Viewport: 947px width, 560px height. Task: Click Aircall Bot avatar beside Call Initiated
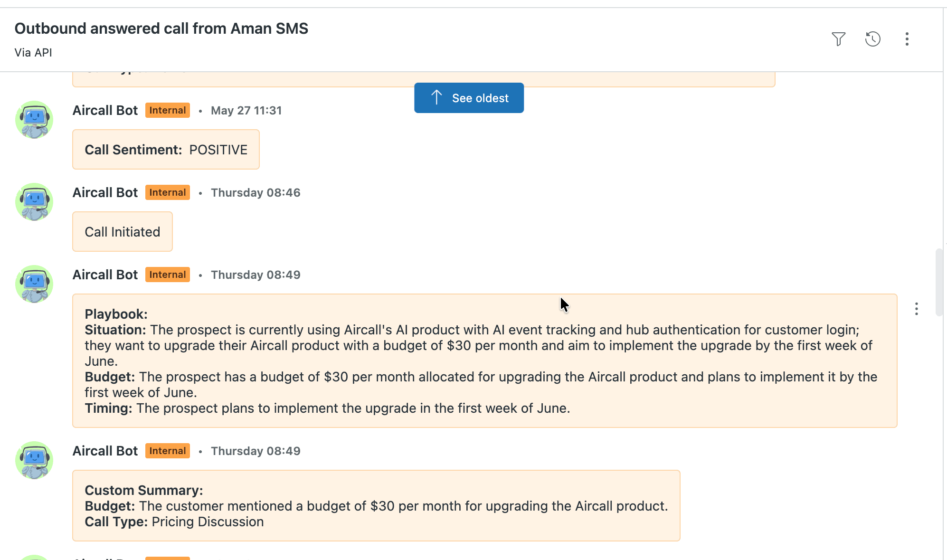[x=34, y=202]
